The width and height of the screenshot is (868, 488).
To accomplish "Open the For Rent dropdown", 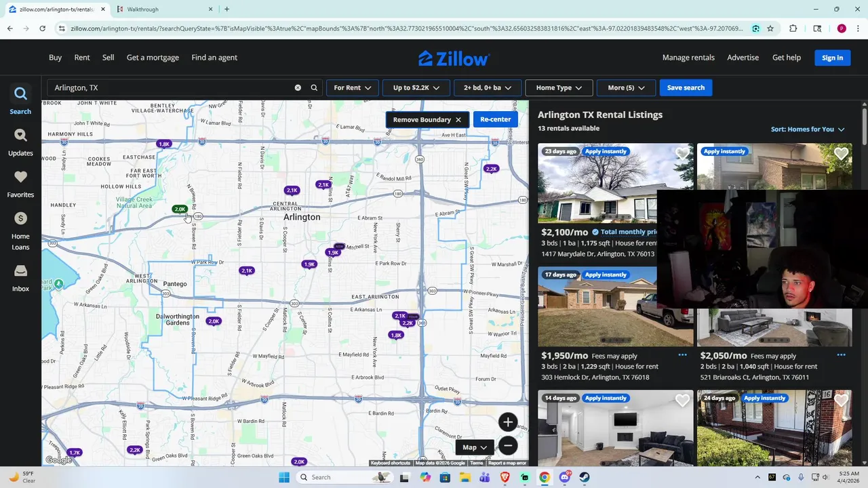I will [x=353, y=87].
